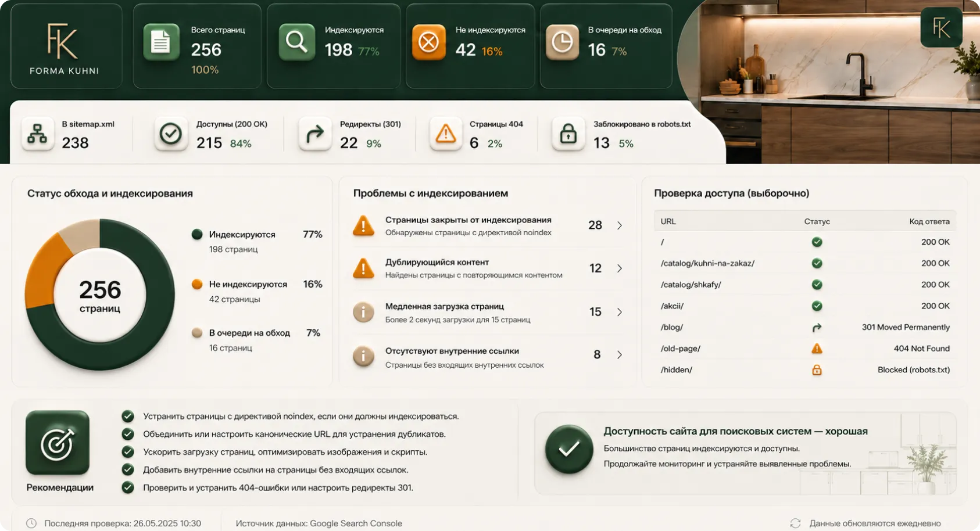Click the sitemap tree icon
980x531 pixels.
(x=38, y=134)
